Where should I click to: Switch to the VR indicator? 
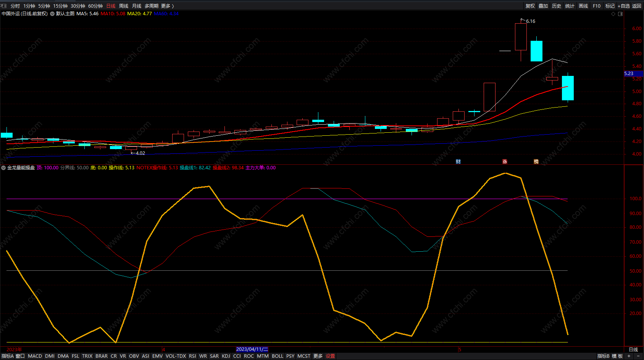click(x=123, y=356)
